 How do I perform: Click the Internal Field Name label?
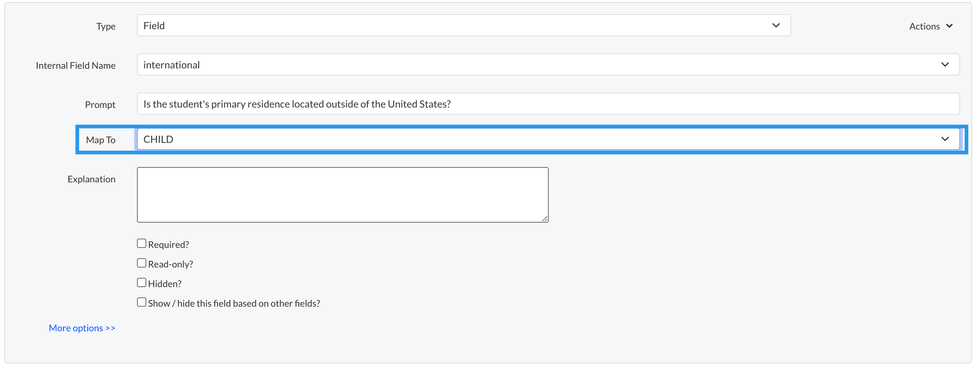(75, 66)
